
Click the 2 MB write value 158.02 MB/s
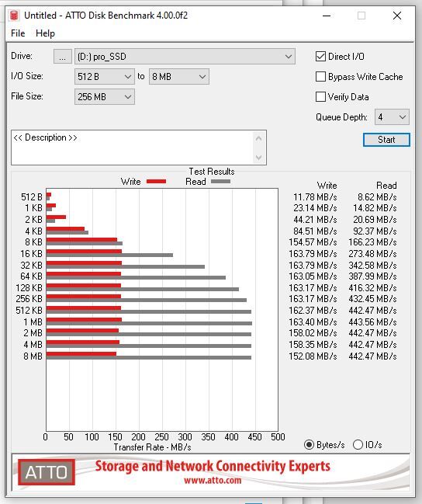click(313, 332)
